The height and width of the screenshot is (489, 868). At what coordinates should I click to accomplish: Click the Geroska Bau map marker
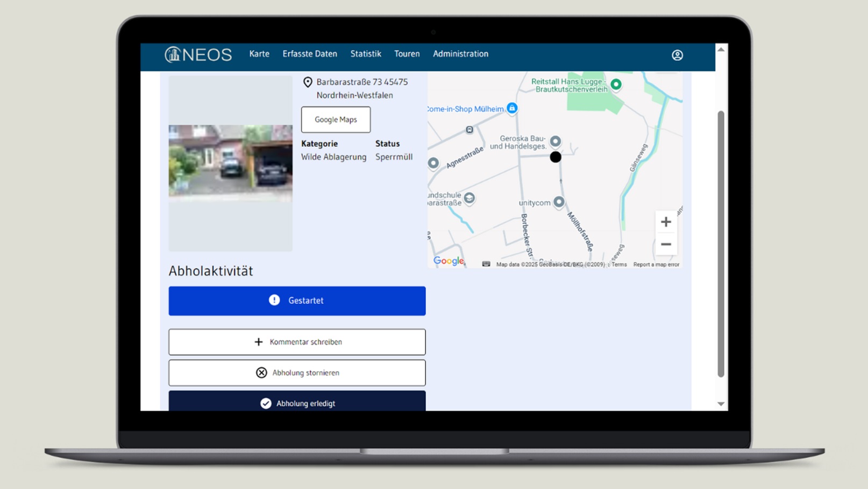pos(556,141)
